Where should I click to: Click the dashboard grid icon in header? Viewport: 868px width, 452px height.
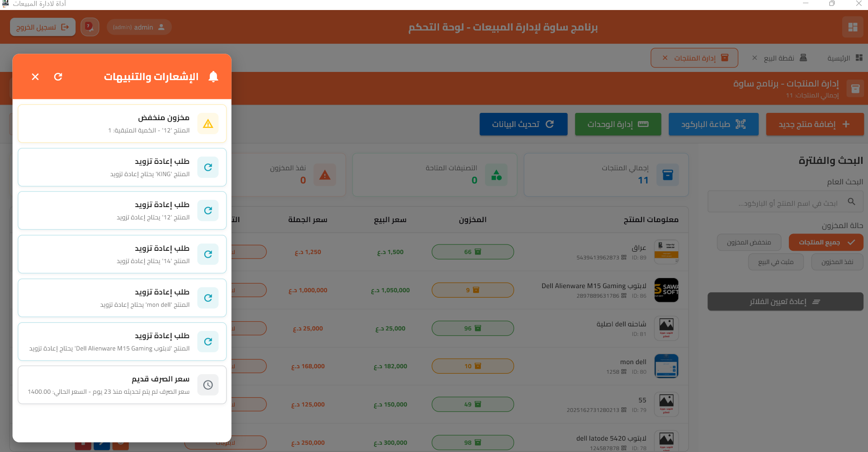(853, 27)
